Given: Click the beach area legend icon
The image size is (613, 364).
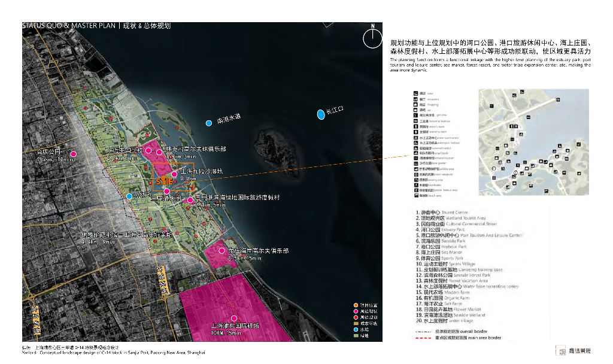Looking at the screenshot, I should [x=415, y=196].
